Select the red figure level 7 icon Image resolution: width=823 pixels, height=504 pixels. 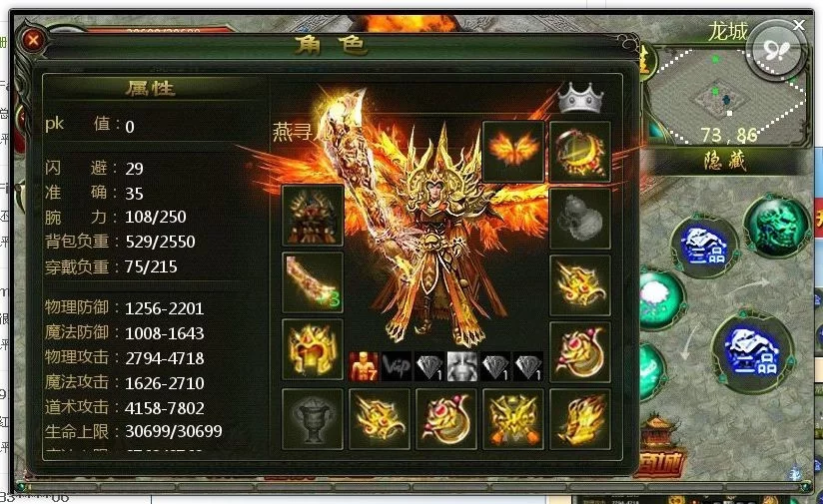[364, 366]
